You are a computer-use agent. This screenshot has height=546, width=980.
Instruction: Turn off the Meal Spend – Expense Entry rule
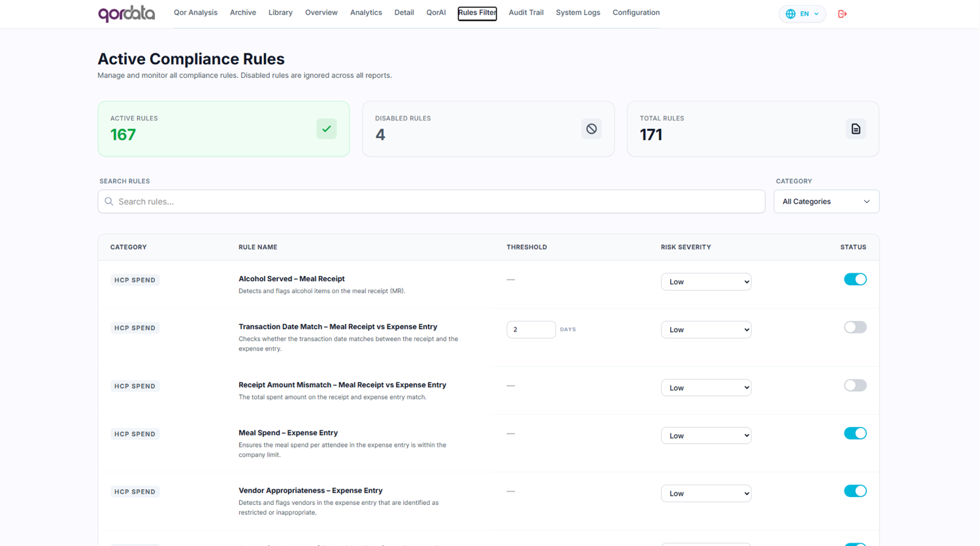click(x=855, y=433)
